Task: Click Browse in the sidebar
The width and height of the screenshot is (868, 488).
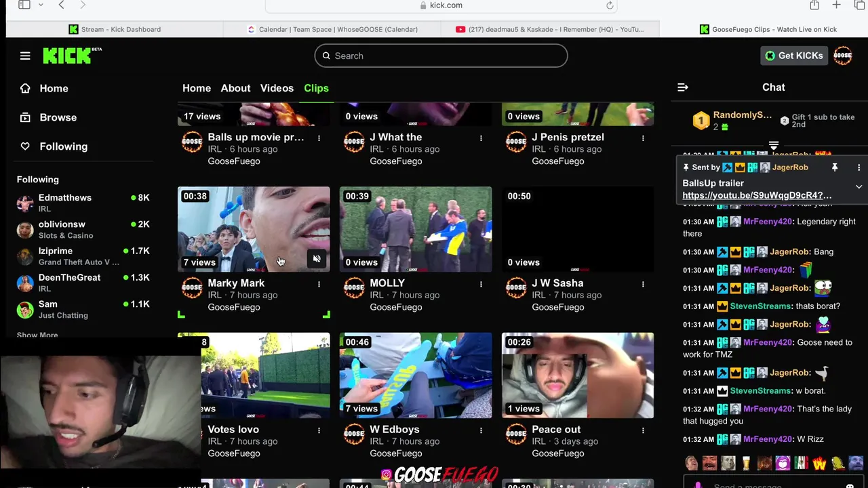Action: [x=58, y=117]
